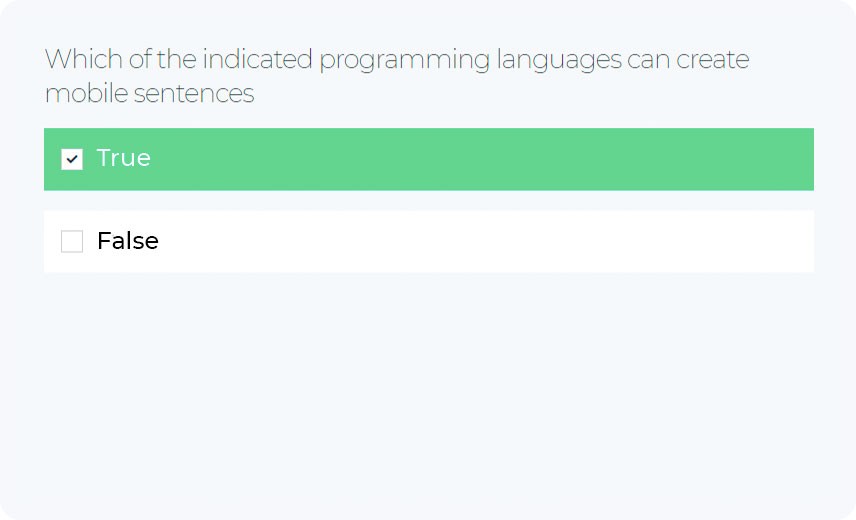Select the "False" answer label
Screen dimensions: 856x520
point(127,241)
